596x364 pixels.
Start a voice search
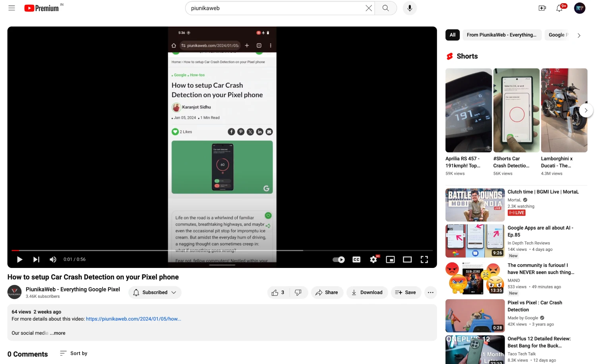(x=410, y=8)
